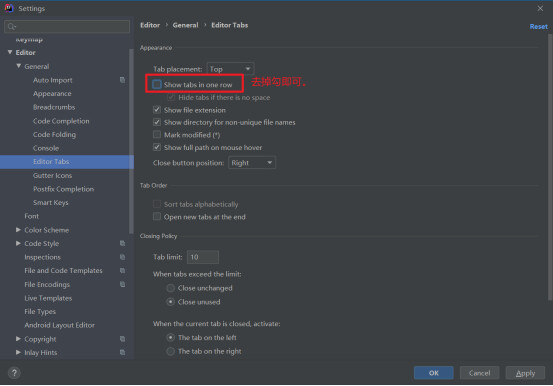Click the copy icon beside Auto Import
This screenshot has width=553, height=386.
122,80
